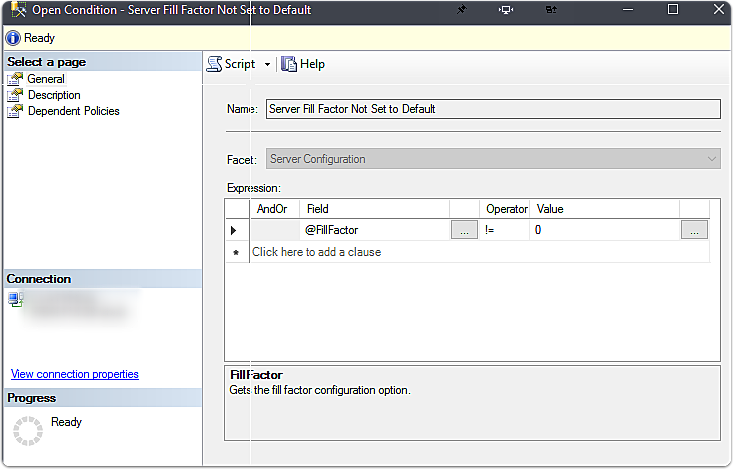This screenshot has height=469, width=733.
Task: Open the Script dropdown arrow
Action: click(267, 65)
